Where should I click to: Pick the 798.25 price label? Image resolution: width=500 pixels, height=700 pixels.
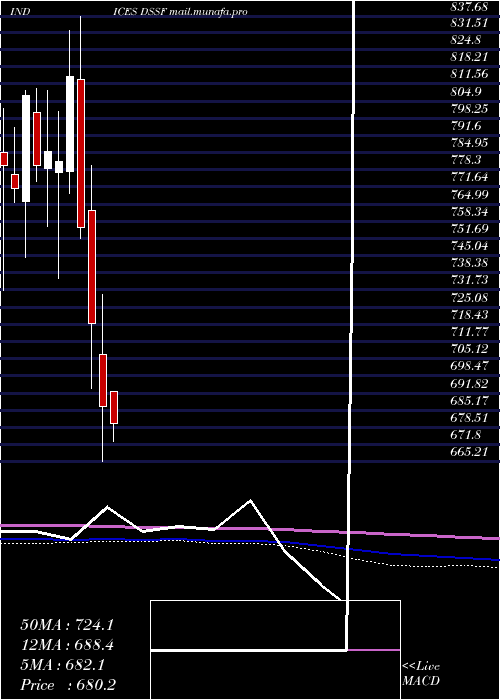tap(469, 108)
